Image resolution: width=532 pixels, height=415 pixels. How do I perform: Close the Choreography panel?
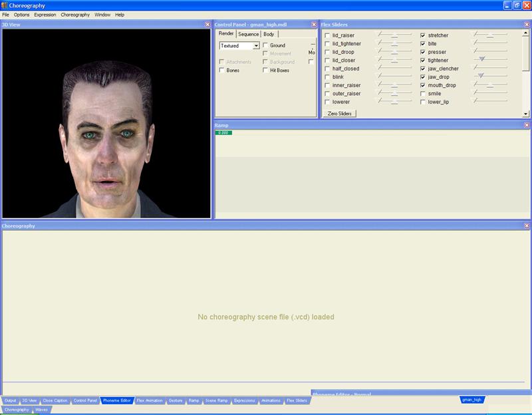click(526, 226)
